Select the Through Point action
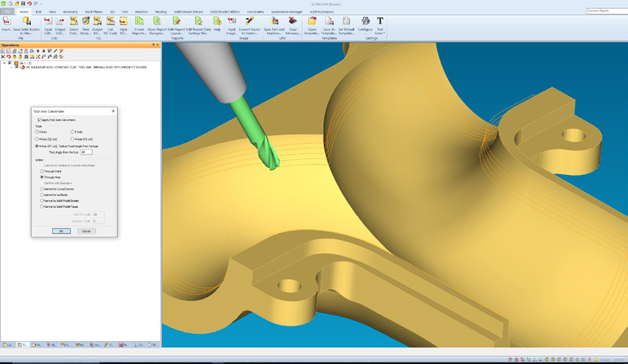 (x=41, y=171)
